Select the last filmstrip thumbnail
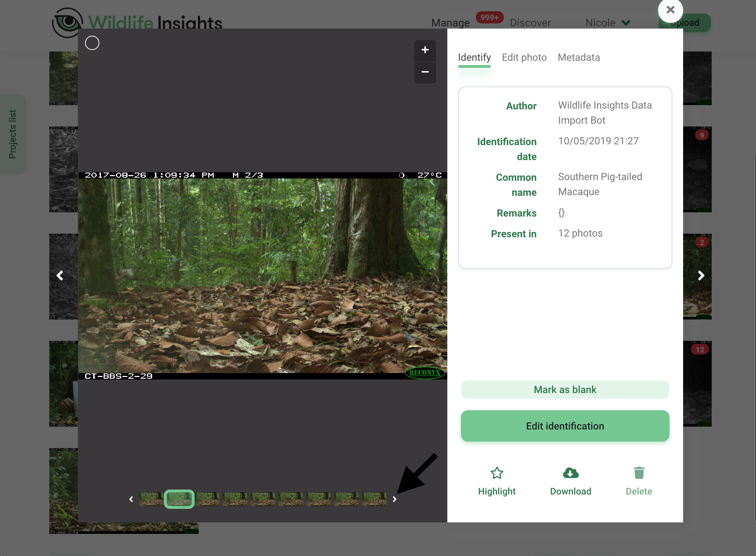The width and height of the screenshot is (756, 556). [374, 499]
